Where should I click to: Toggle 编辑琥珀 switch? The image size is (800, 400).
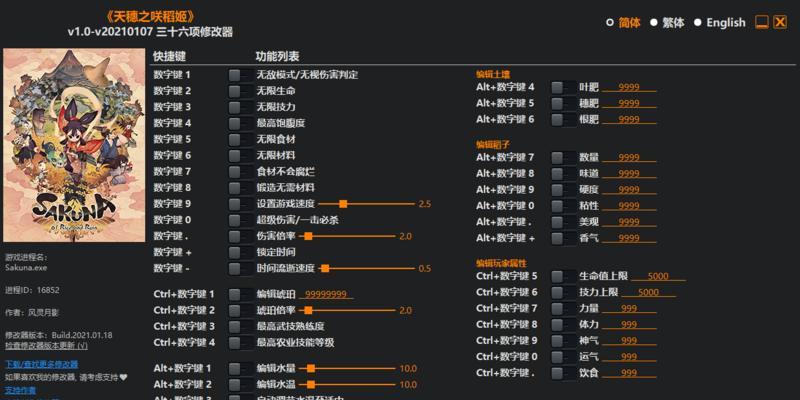240,294
